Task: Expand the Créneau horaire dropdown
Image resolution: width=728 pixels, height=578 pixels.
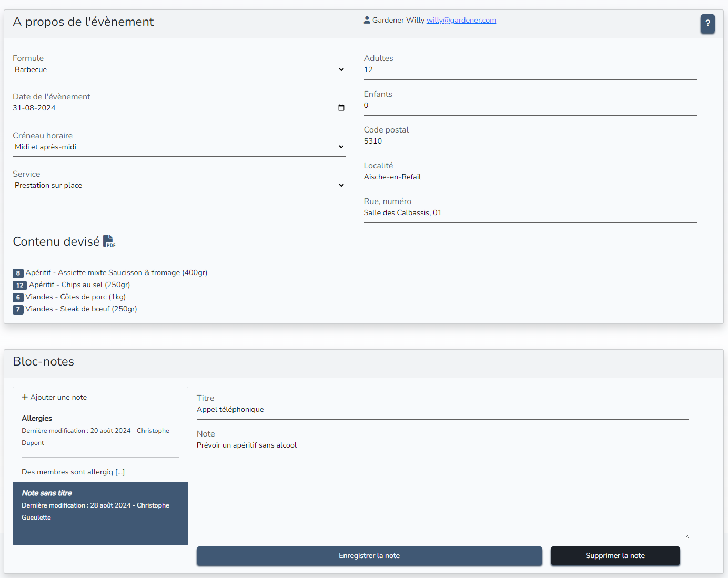Action: [179, 147]
